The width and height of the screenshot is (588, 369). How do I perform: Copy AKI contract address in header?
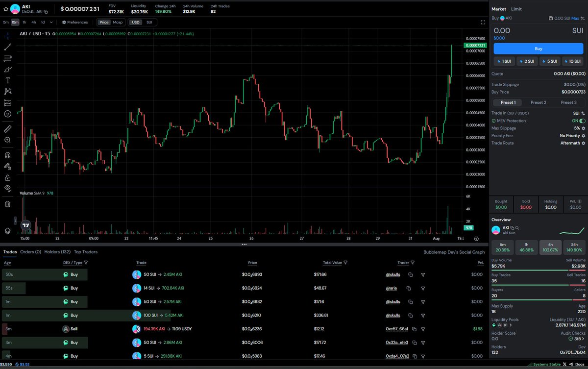coord(46,11)
